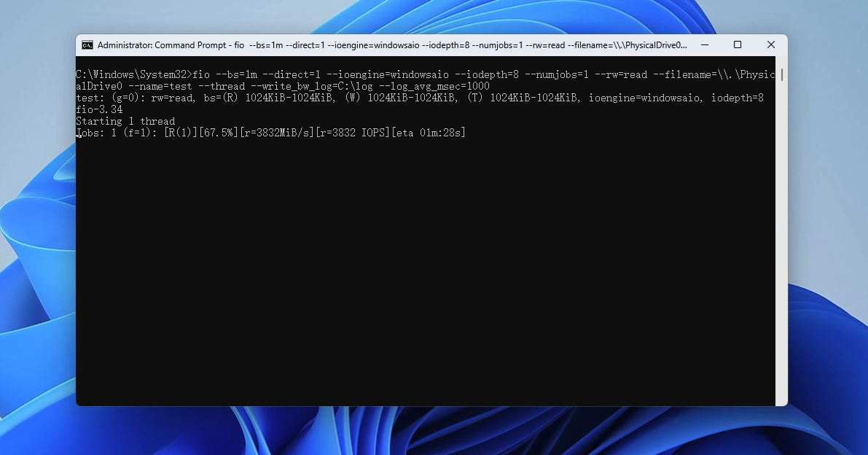Open the Command Prompt system menu icon

click(x=87, y=45)
